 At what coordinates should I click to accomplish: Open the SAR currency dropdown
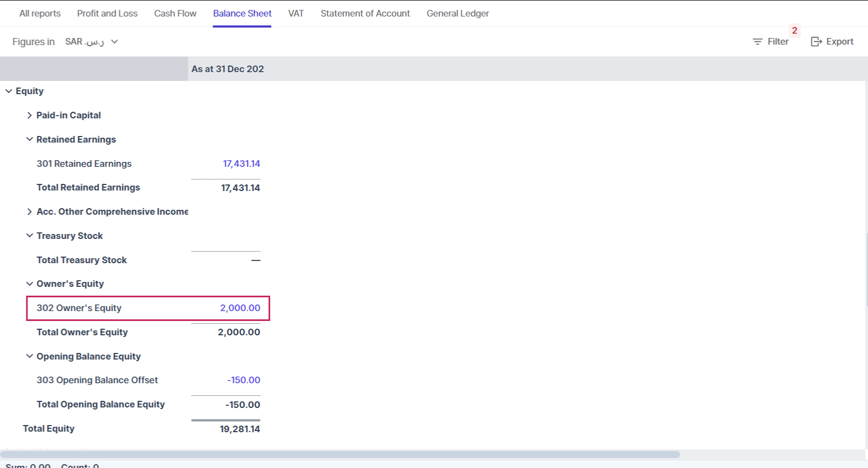(x=91, y=42)
